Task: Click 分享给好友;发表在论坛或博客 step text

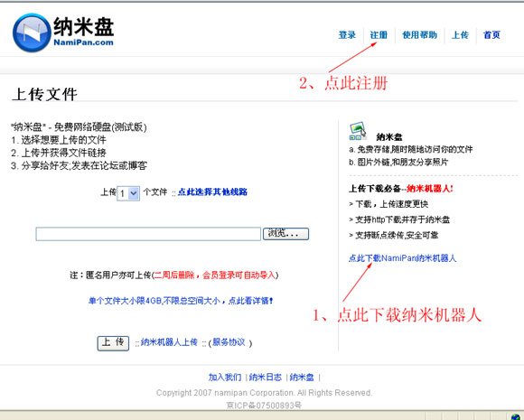Action: 84,165
